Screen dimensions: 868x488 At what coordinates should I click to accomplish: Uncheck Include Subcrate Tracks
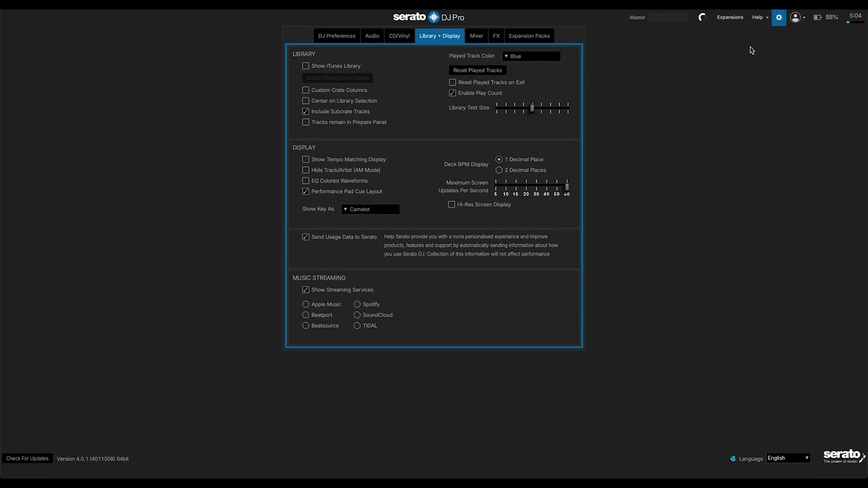306,111
